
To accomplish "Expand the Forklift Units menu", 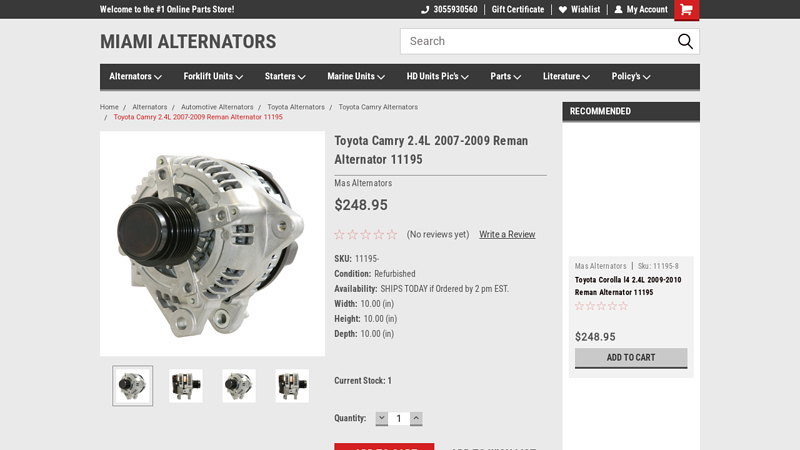I will click(213, 77).
